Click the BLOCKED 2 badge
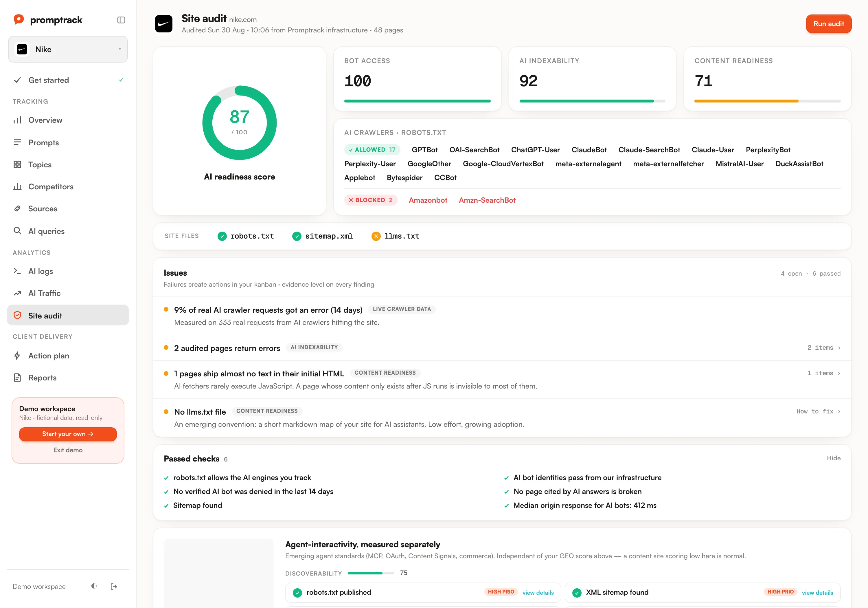 click(370, 200)
